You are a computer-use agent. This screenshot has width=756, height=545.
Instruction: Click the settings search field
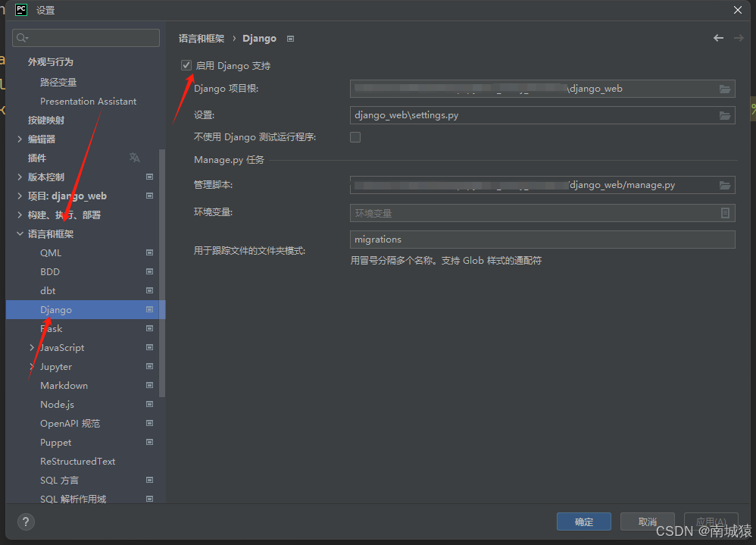point(86,38)
